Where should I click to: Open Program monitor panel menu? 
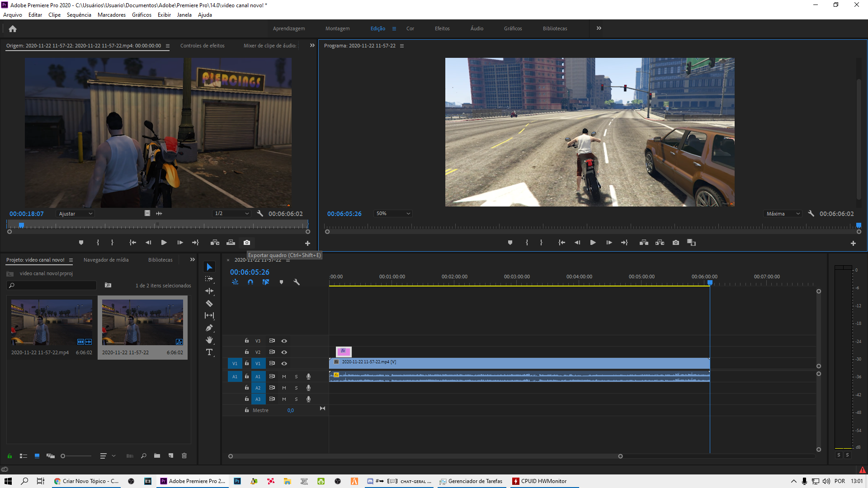coord(402,46)
